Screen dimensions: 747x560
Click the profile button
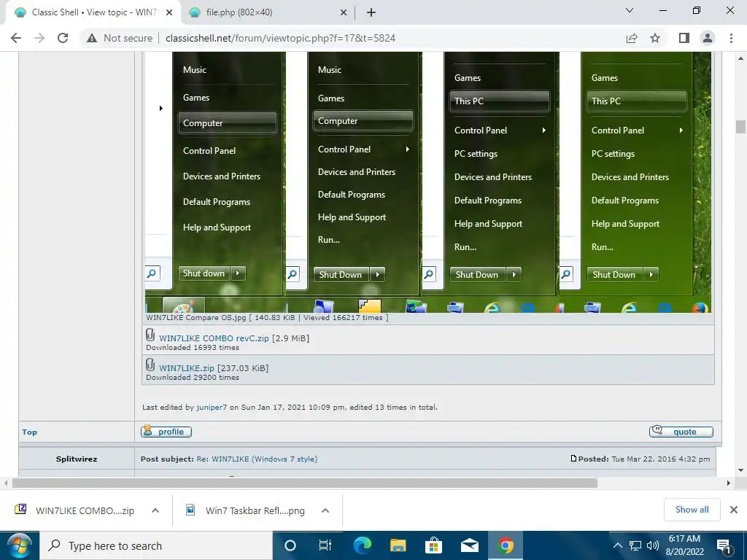[166, 432]
